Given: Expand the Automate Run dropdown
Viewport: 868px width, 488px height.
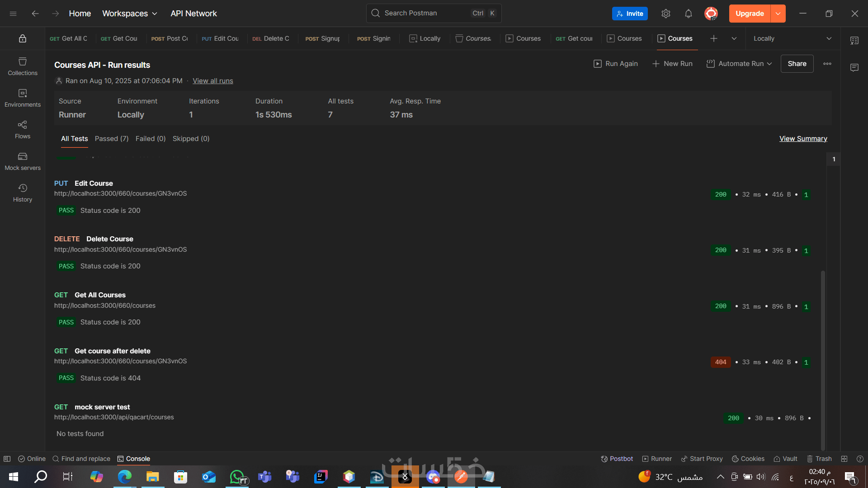Looking at the screenshot, I should point(740,64).
